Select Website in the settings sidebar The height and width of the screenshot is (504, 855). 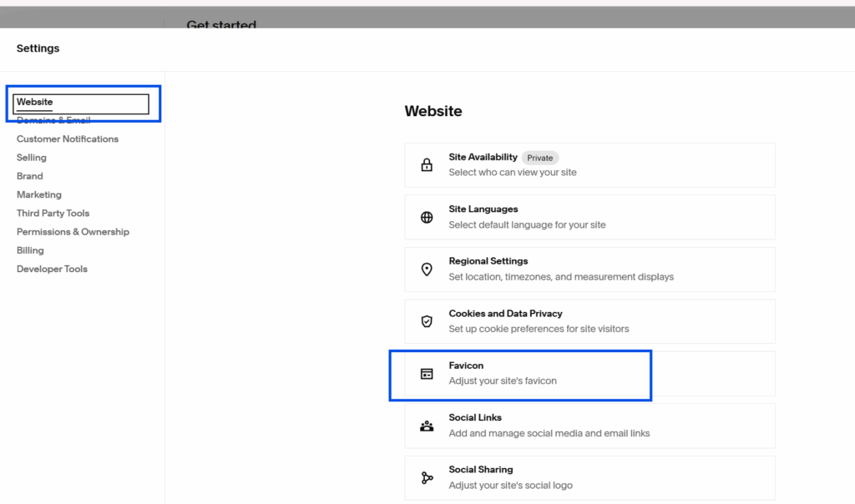(35, 102)
